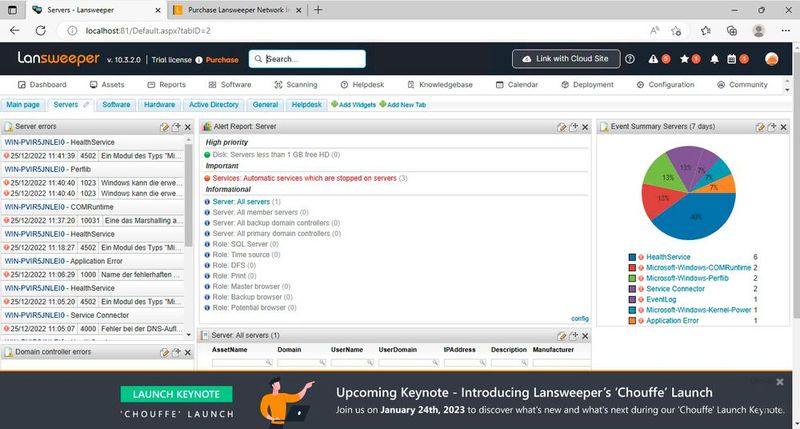Viewport: 800px width, 429px height.
Task: Open the notifications bell icon
Action: click(715, 59)
